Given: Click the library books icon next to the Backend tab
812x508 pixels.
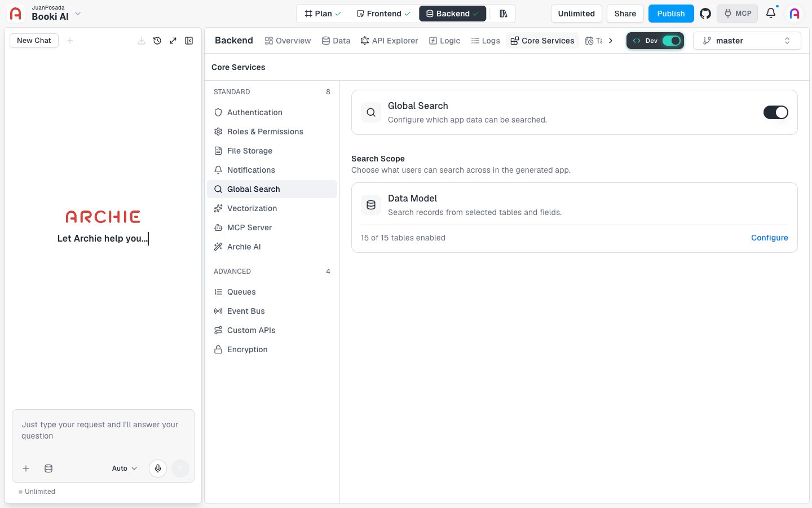Looking at the screenshot, I should [504, 14].
